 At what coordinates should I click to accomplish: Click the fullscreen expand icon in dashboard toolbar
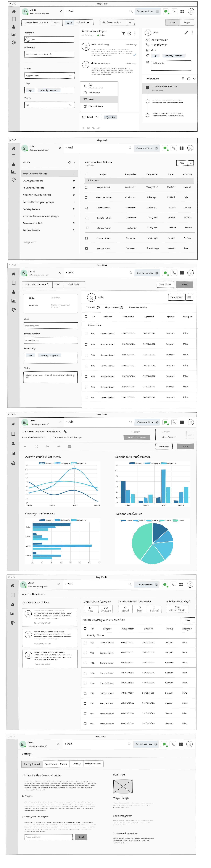[36, 447]
